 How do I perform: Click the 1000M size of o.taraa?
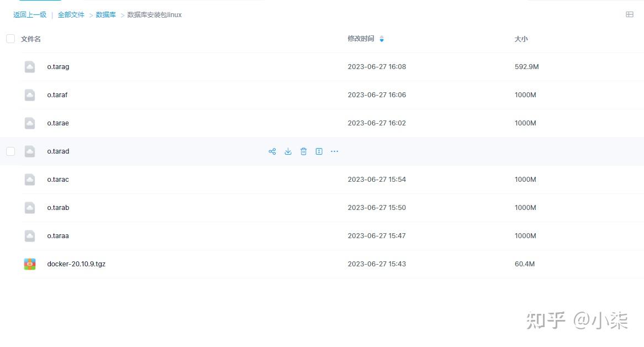click(x=525, y=236)
